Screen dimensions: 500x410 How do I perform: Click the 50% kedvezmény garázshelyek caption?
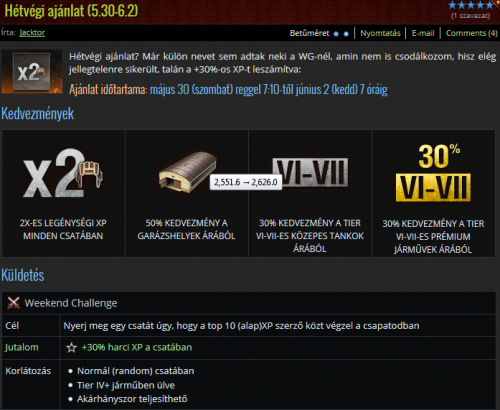point(186,229)
